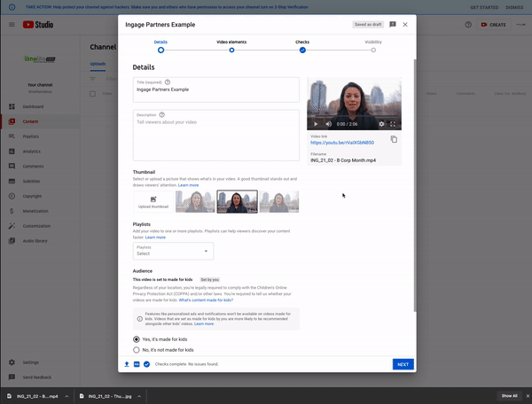Screen dimensions: 532x404
Task: Click the filter icon on Channel content
Action: (92, 79)
